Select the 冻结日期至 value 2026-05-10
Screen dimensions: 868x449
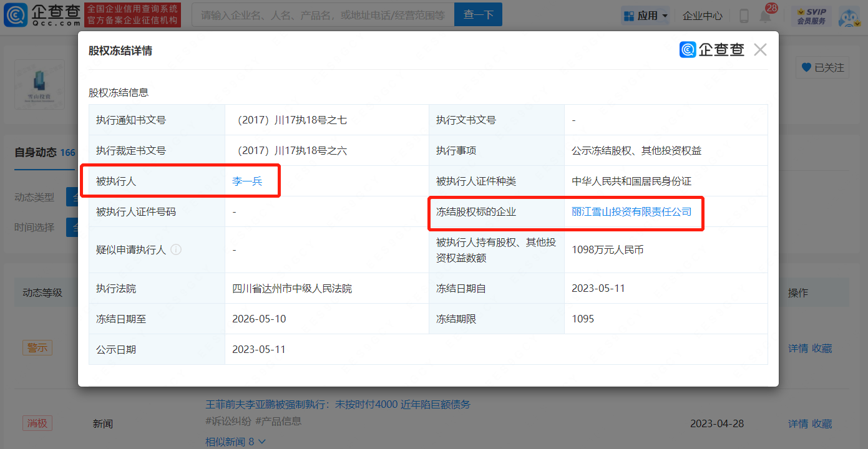pyautogui.click(x=259, y=319)
